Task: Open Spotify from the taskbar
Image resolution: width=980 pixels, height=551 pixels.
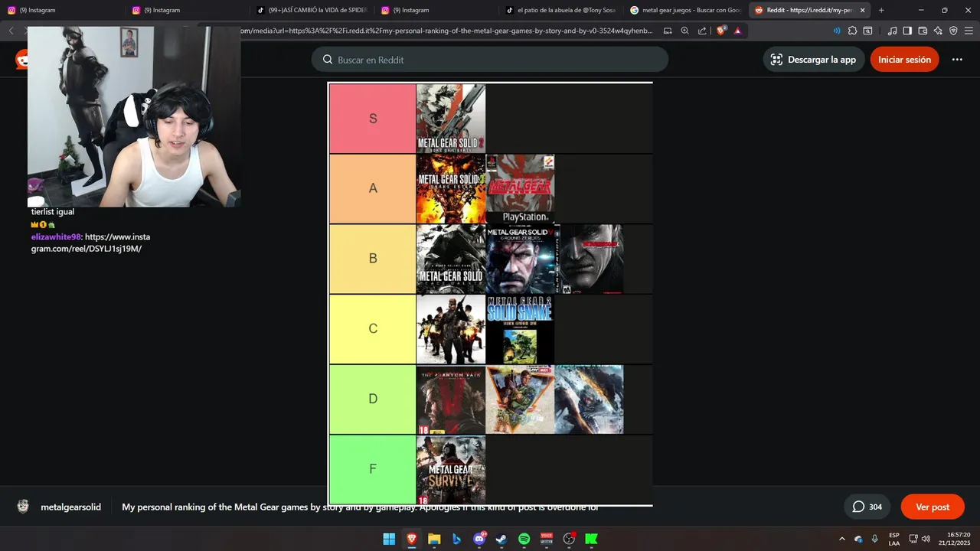Action: (524, 539)
